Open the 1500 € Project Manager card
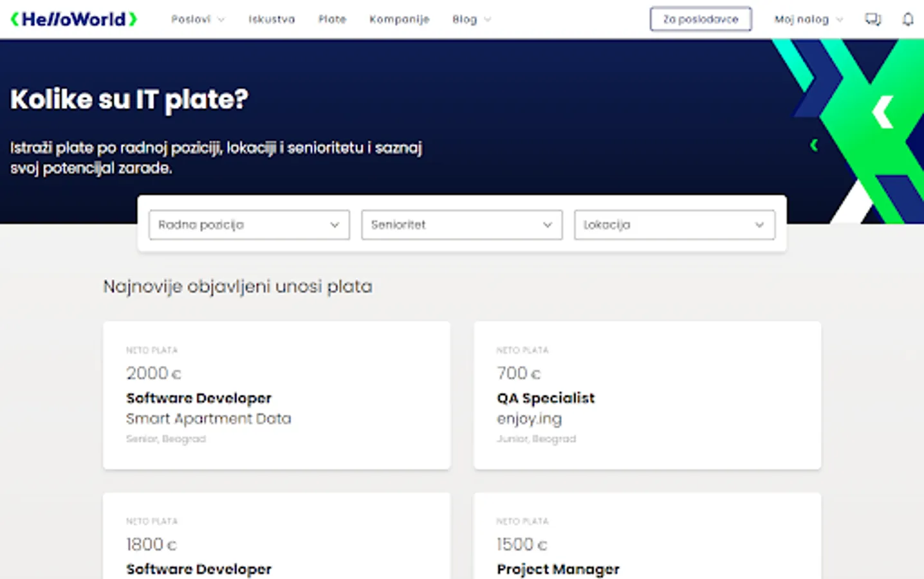 647,536
